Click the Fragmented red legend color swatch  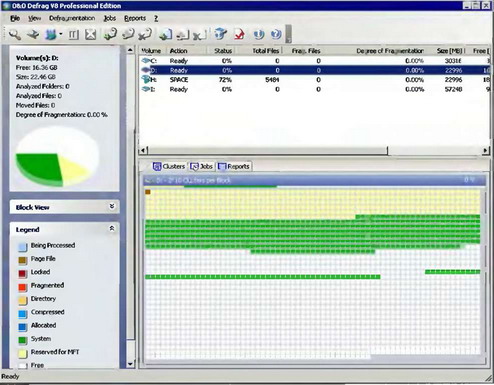[x=22, y=287]
